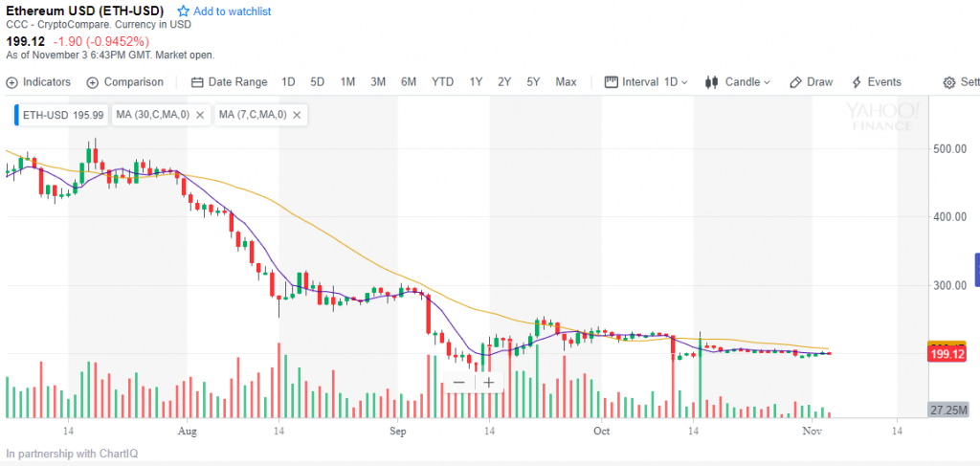This screenshot has height=466, width=980.
Task: Click the Comparison plus circle icon
Action: click(93, 82)
